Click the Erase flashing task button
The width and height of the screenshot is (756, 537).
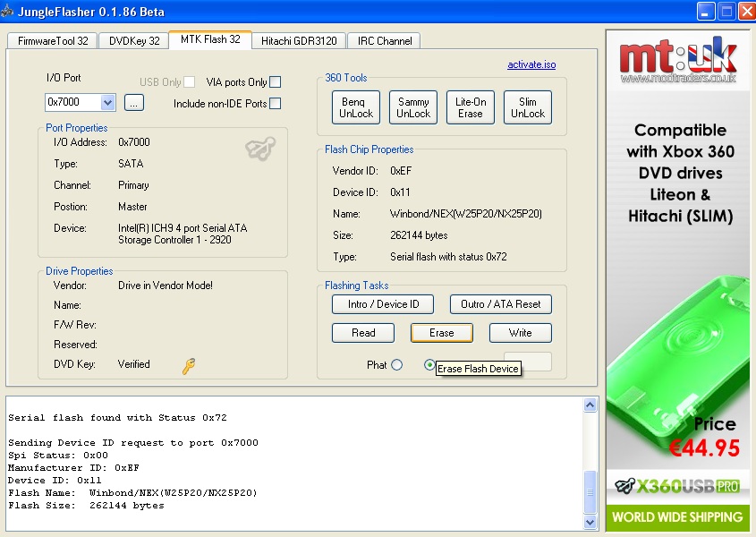(x=442, y=333)
